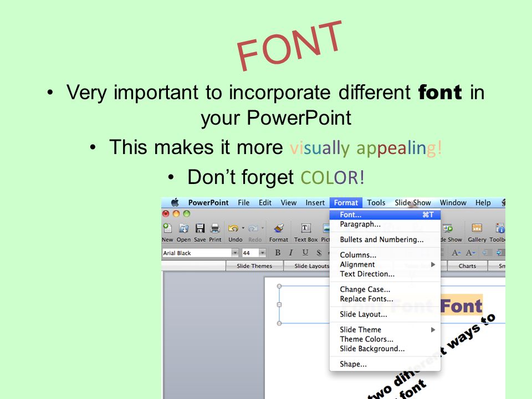Choose Text Direction... menu entry
This screenshot has height=399, width=532.
pyautogui.click(x=385, y=274)
